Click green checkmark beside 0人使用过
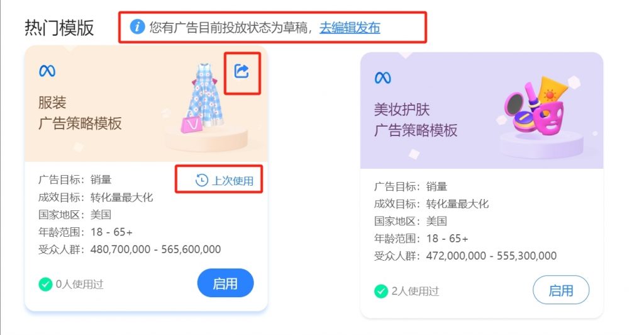 pos(45,284)
